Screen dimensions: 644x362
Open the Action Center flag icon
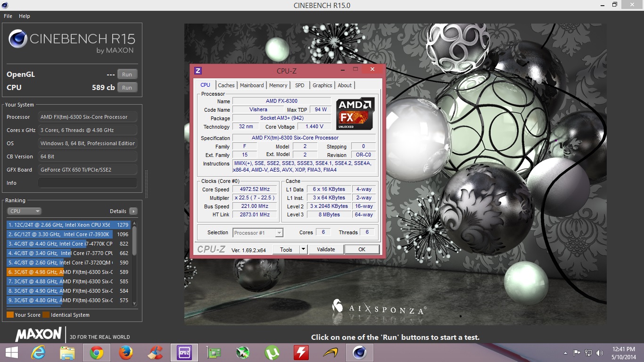pyautogui.click(x=577, y=353)
